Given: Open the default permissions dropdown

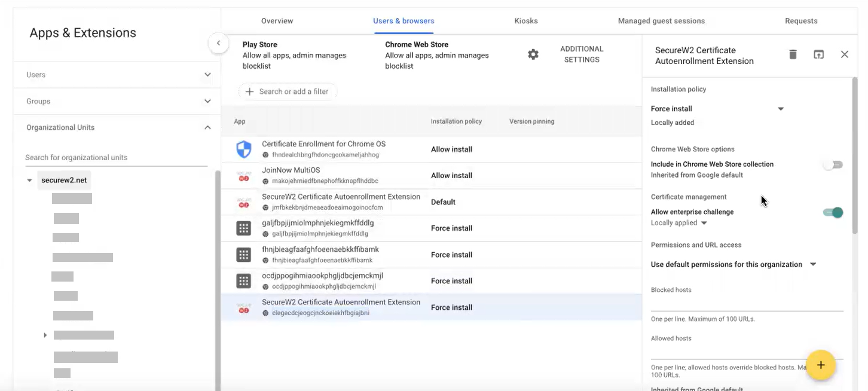Looking at the screenshot, I should pos(813,264).
